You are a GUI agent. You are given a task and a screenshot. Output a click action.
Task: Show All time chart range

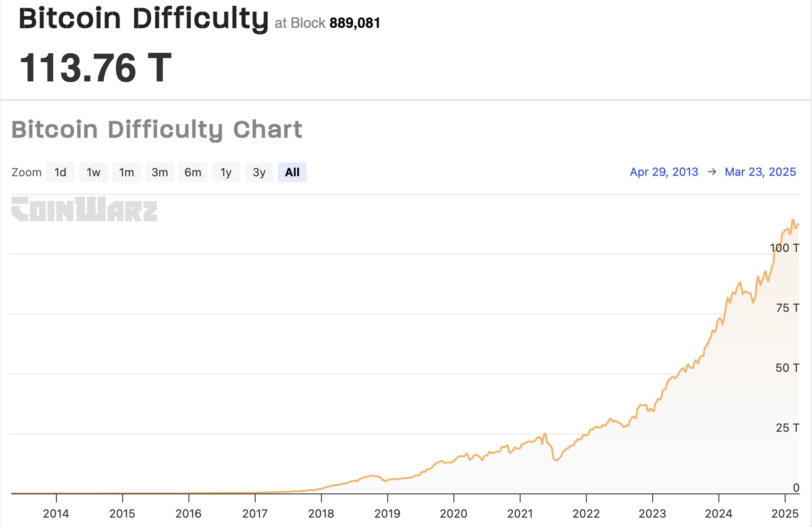[292, 172]
